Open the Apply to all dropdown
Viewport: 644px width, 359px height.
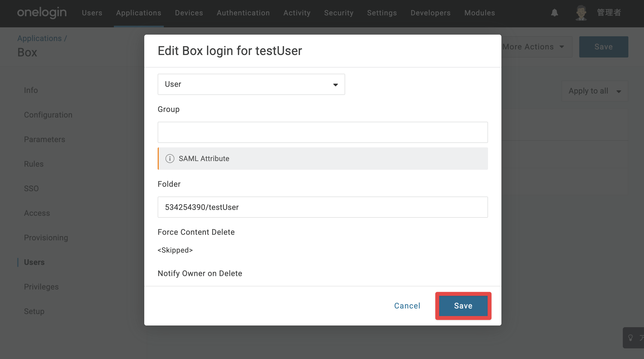click(x=595, y=91)
